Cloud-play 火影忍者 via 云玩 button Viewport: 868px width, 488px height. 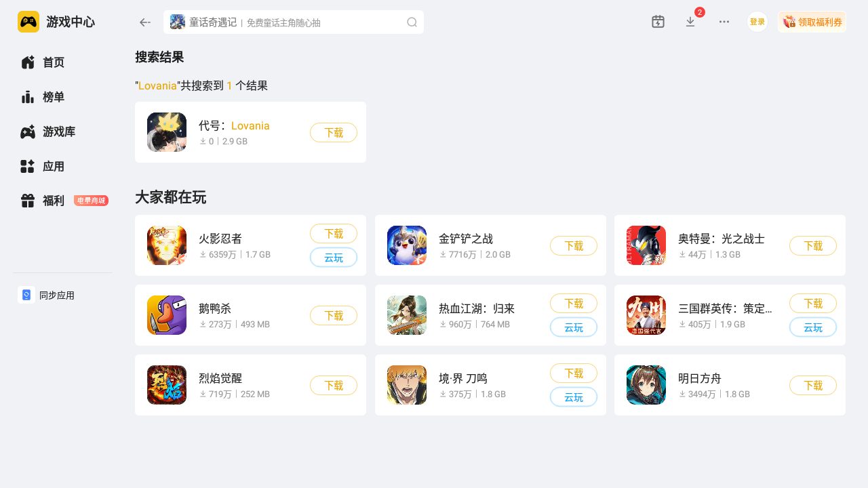tap(334, 258)
